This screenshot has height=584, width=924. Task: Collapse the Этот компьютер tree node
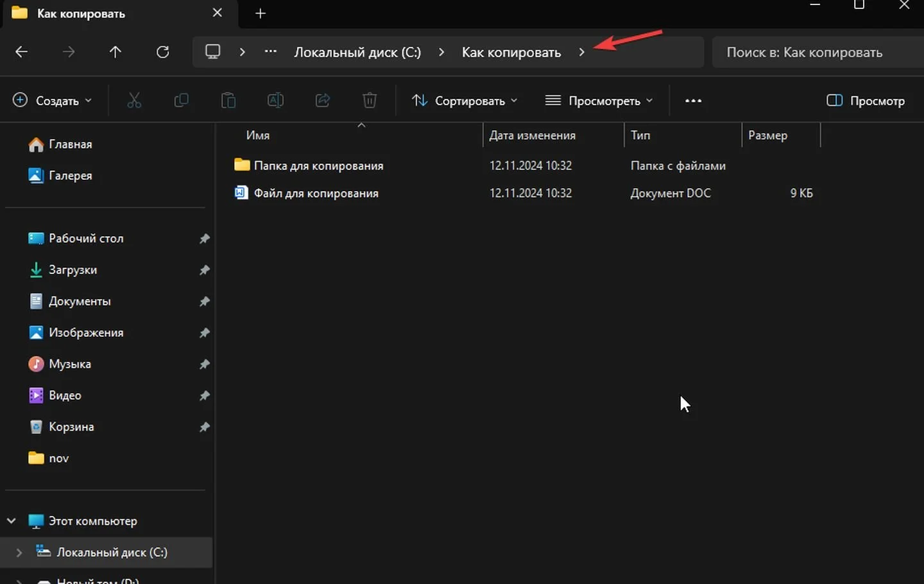tap(12, 521)
